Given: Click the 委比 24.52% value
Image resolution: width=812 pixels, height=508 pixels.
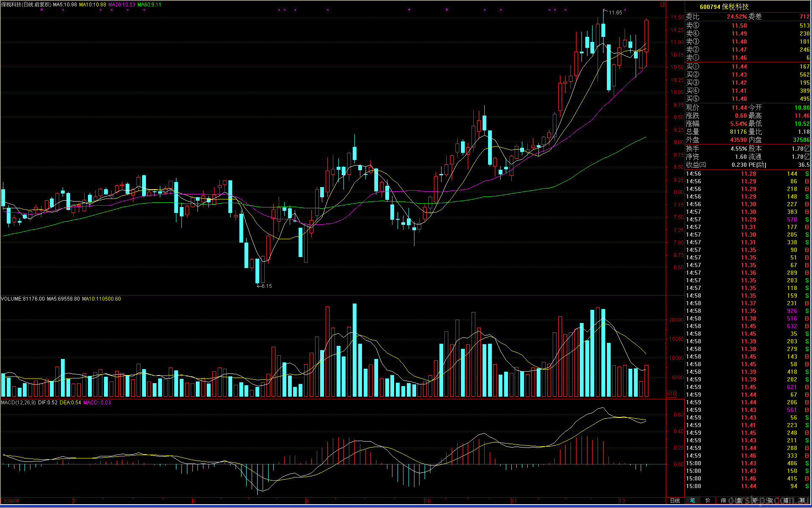Looking at the screenshot, I should click(737, 17).
